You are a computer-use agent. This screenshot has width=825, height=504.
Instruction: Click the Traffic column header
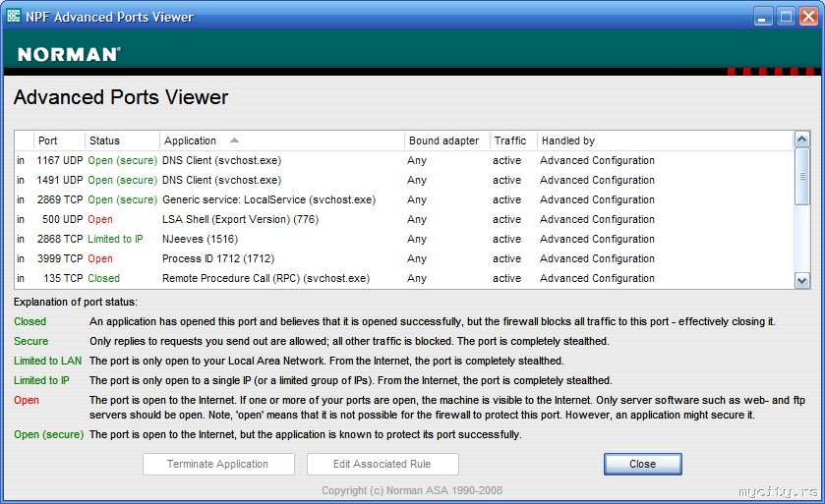pos(513,140)
